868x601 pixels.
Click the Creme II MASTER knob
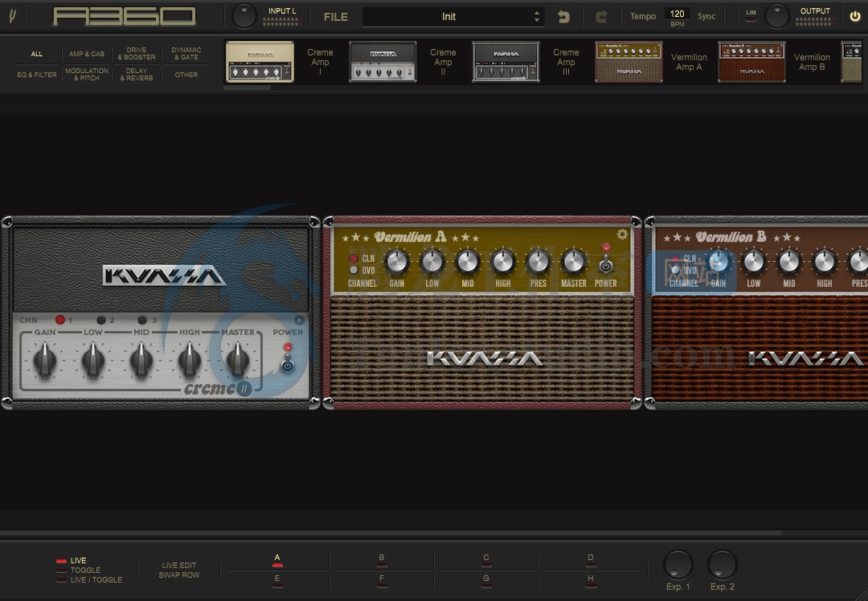(x=237, y=360)
